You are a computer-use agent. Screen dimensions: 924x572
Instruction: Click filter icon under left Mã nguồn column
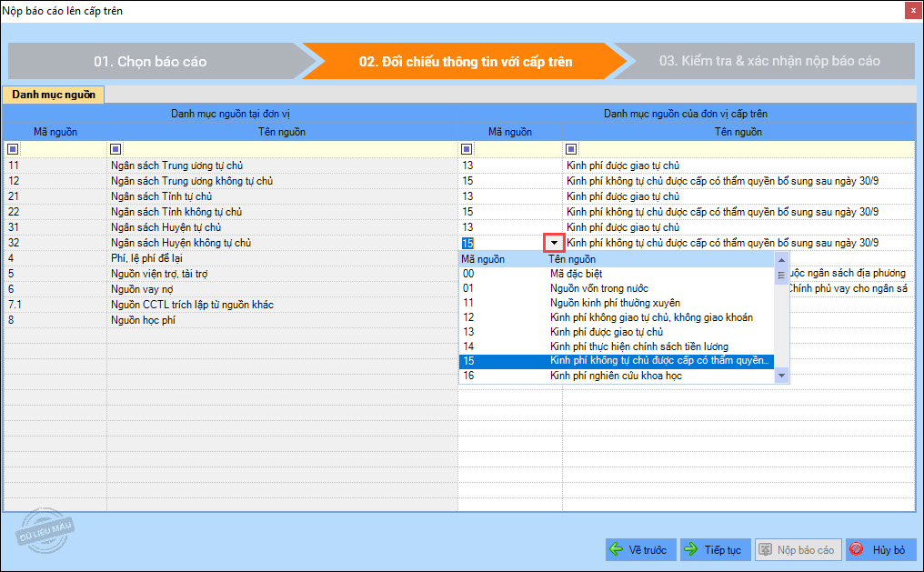point(13,149)
